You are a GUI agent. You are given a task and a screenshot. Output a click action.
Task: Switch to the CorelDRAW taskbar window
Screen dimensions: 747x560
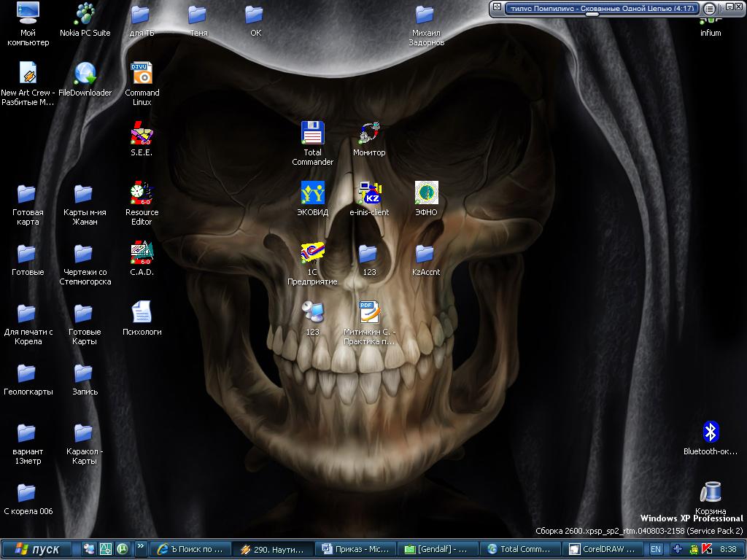[602, 549]
